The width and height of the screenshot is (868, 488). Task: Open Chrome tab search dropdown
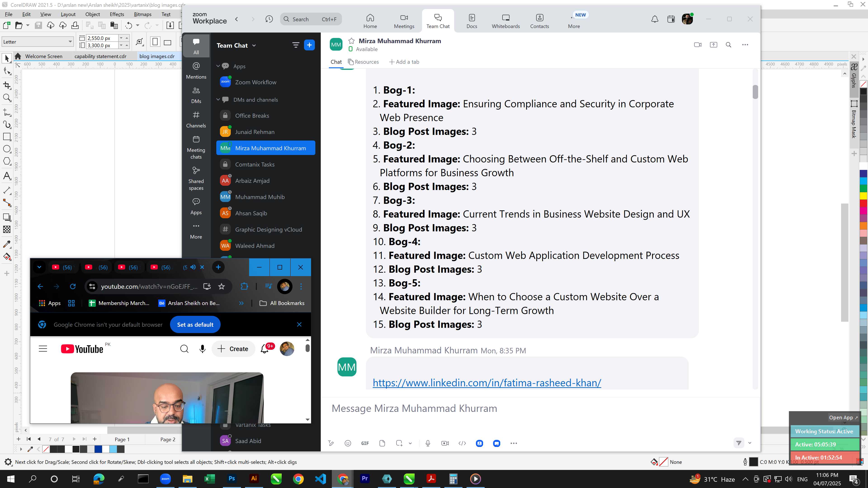(39, 267)
